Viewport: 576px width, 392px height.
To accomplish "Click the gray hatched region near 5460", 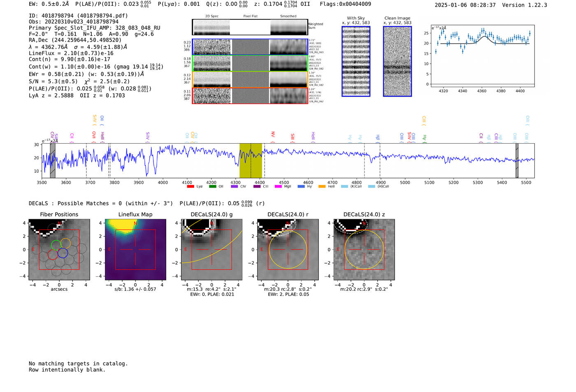I will [517, 160].
